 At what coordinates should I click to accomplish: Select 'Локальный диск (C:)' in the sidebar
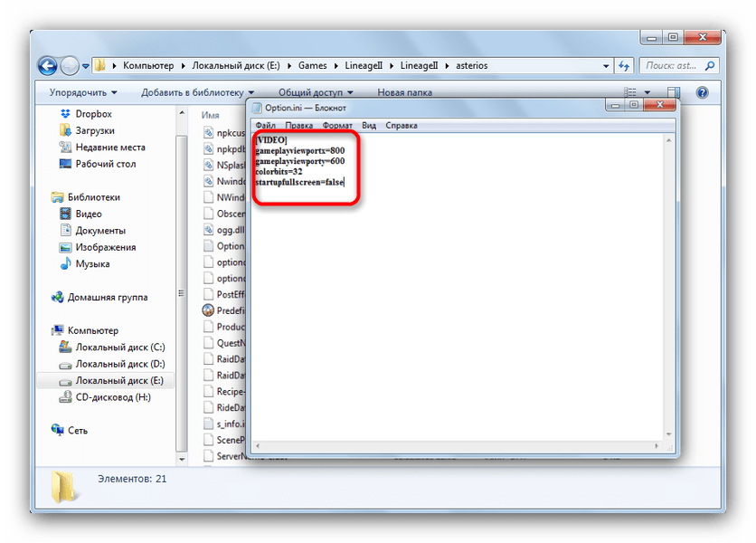coord(112,347)
